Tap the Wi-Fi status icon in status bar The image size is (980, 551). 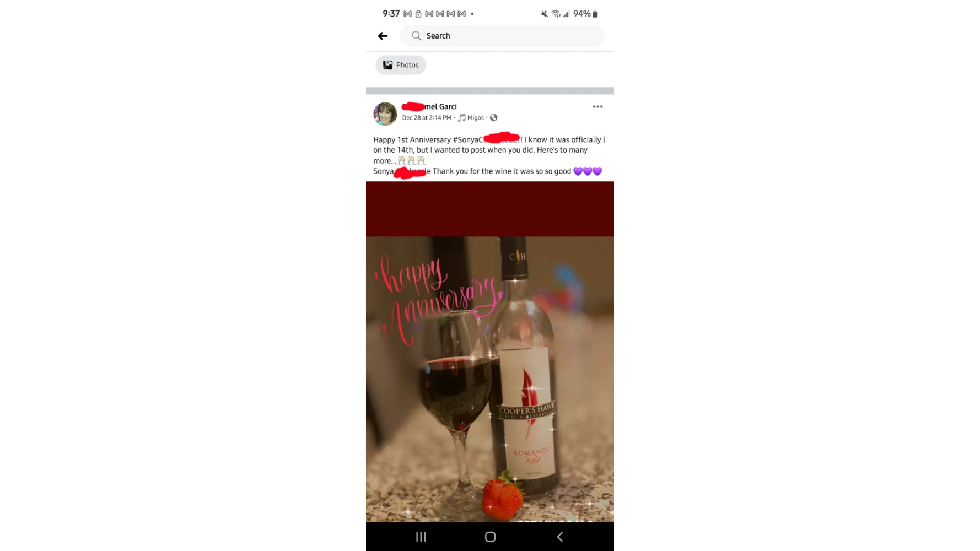point(556,14)
